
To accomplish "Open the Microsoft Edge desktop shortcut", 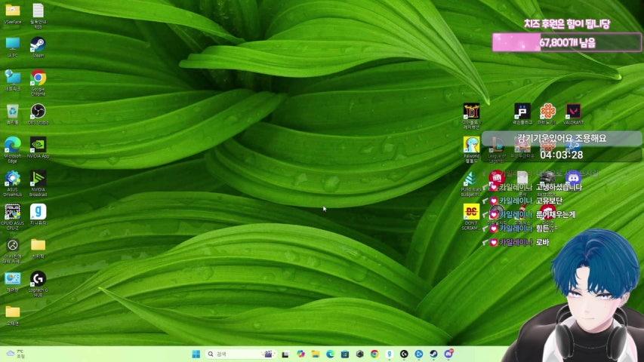I will click(12, 145).
